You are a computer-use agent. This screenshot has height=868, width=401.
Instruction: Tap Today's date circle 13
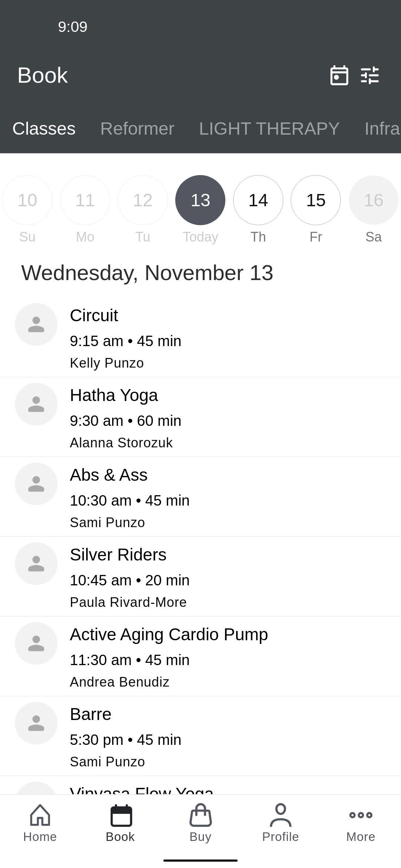click(200, 200)
